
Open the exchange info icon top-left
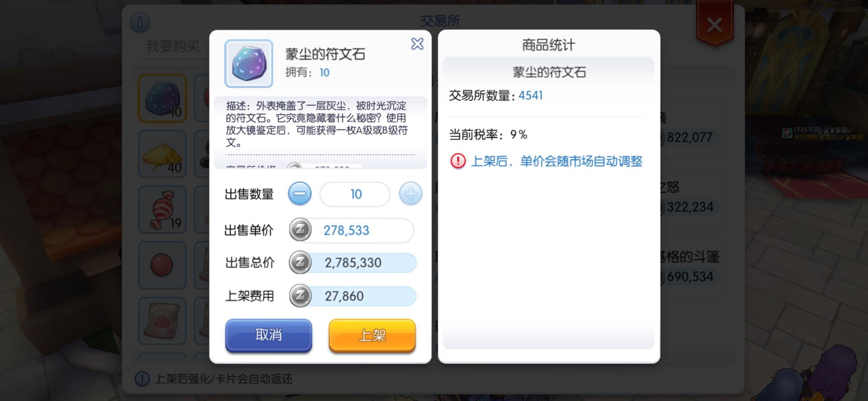click(140, 22)
